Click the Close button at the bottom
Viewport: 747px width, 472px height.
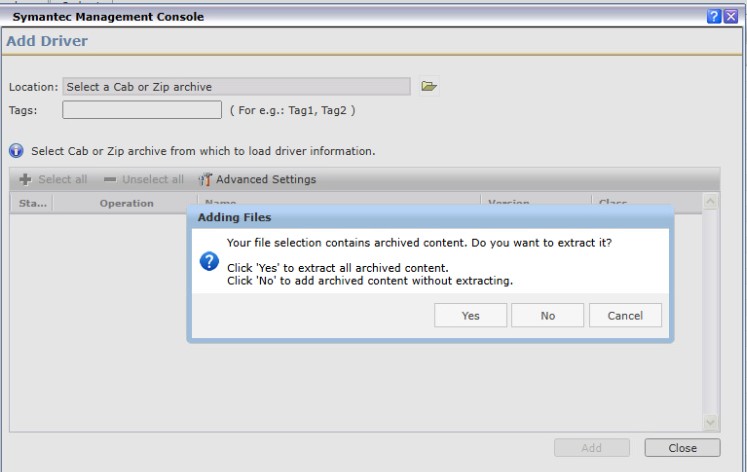click(682, 448)
